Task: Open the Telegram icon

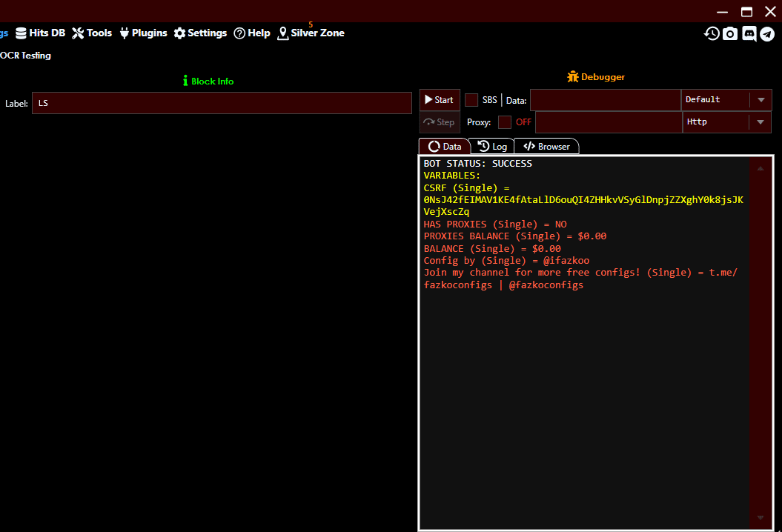Action: point(767,33)
